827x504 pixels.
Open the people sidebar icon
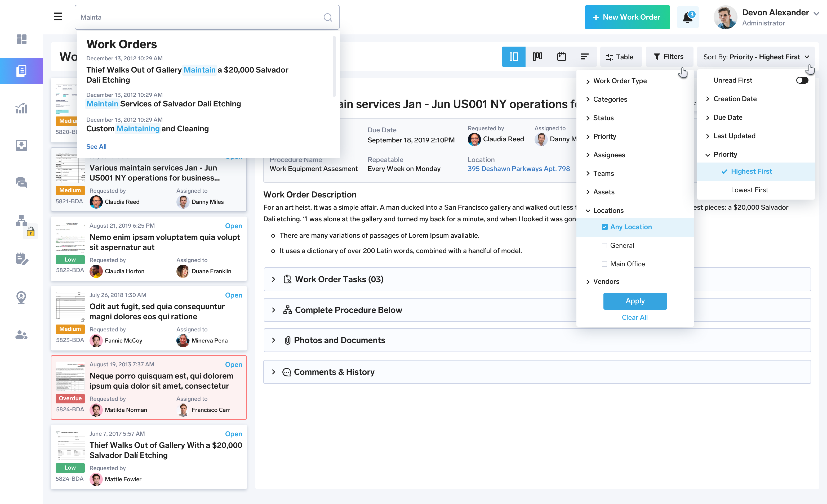(x=21, y=334)
